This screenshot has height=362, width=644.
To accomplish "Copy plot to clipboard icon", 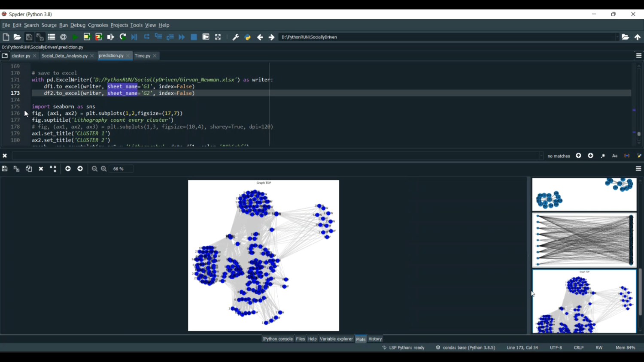I will 29,169.
